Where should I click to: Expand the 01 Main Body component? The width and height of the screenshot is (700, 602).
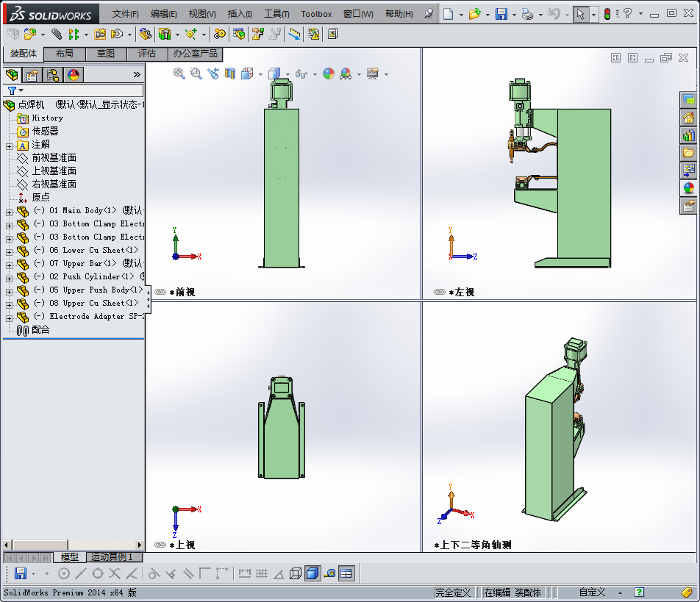9,212
